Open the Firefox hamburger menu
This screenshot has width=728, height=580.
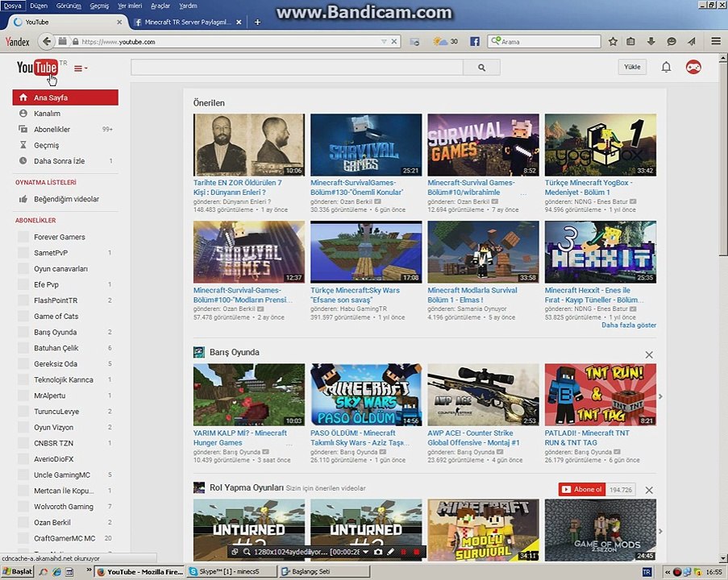point(716,41)
